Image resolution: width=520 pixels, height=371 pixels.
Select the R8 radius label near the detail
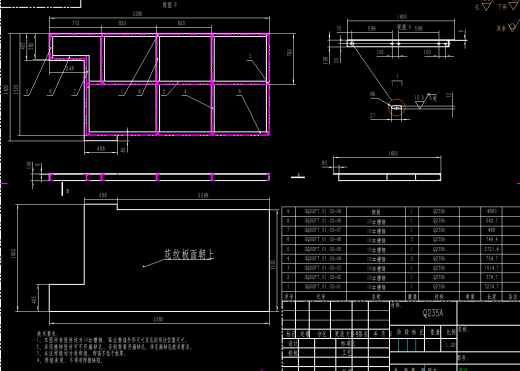373,94
